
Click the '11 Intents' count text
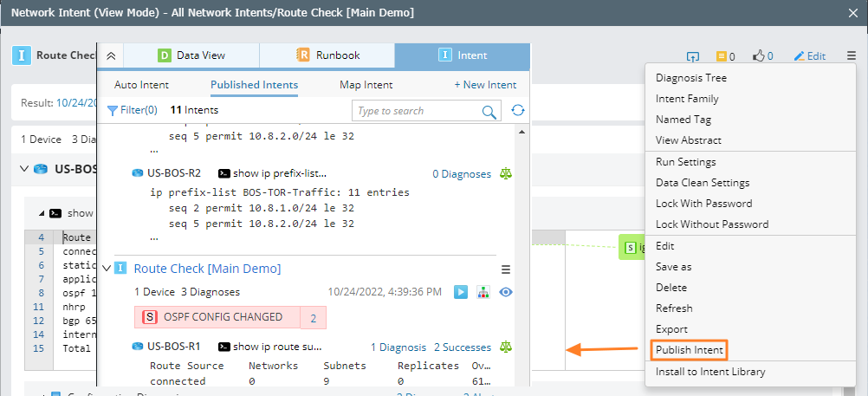(x=194, y=110)
